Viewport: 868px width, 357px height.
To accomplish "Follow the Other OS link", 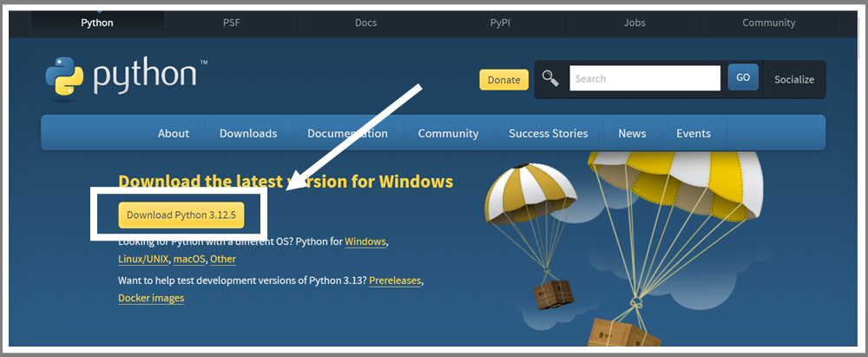I will pos(223,259).
